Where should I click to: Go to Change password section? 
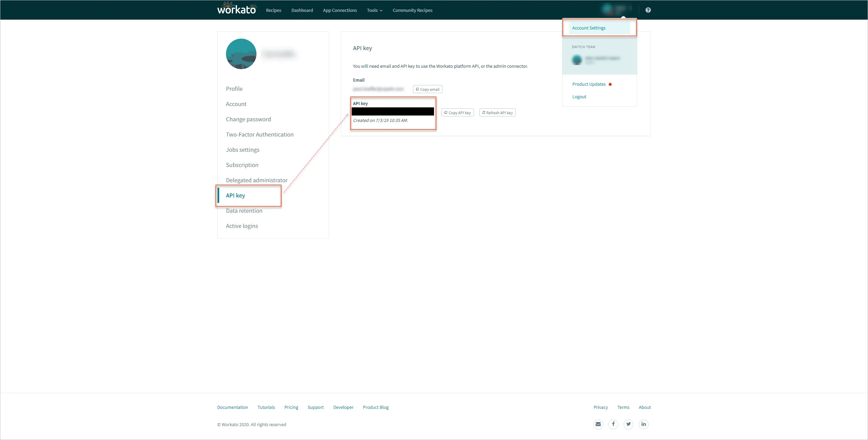(x=248, y=119)
